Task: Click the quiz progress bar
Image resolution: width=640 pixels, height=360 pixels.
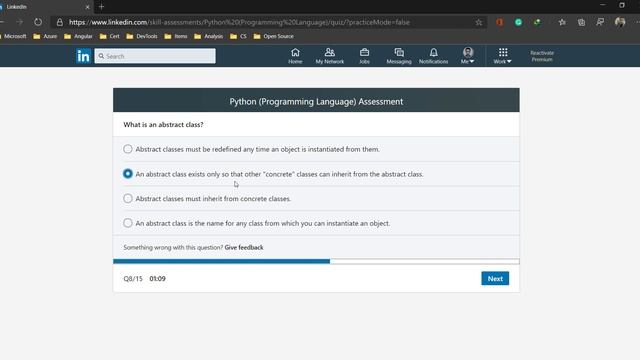Action: click(x=316, y=261)
